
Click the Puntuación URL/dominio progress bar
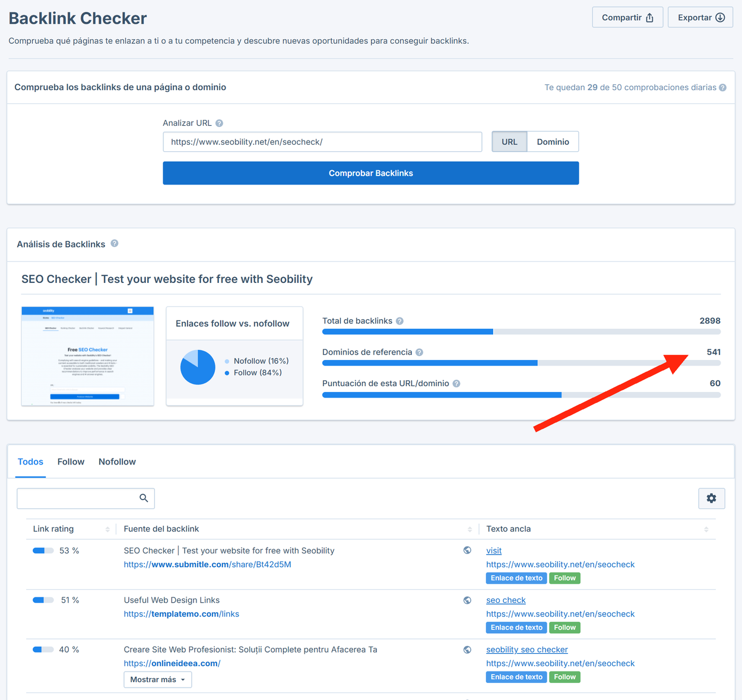click(521, 394)
